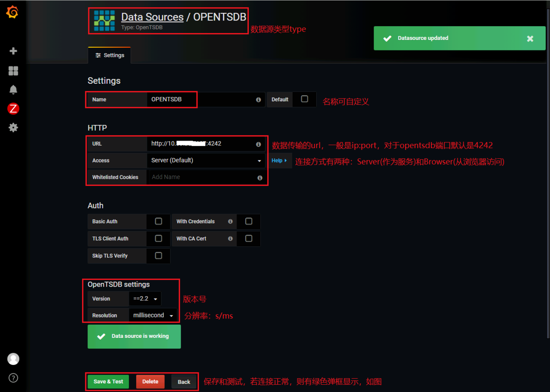The width and height of the screenshot is (550, 392).
Task: Click the Zabbix plugin icon in sidebar
Action: [13, 109]
